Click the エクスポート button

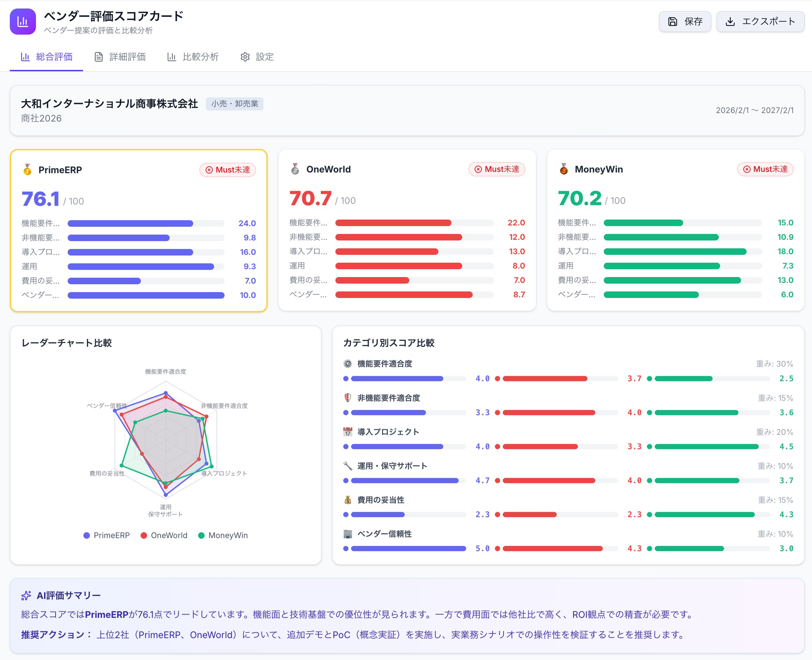(x=760, y=22)
